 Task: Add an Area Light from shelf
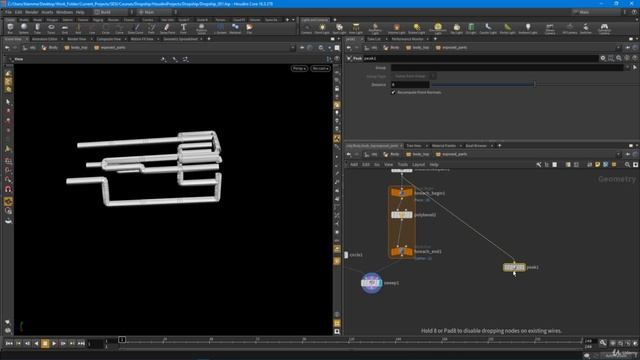pyautogui.click(x=356, y=29)
